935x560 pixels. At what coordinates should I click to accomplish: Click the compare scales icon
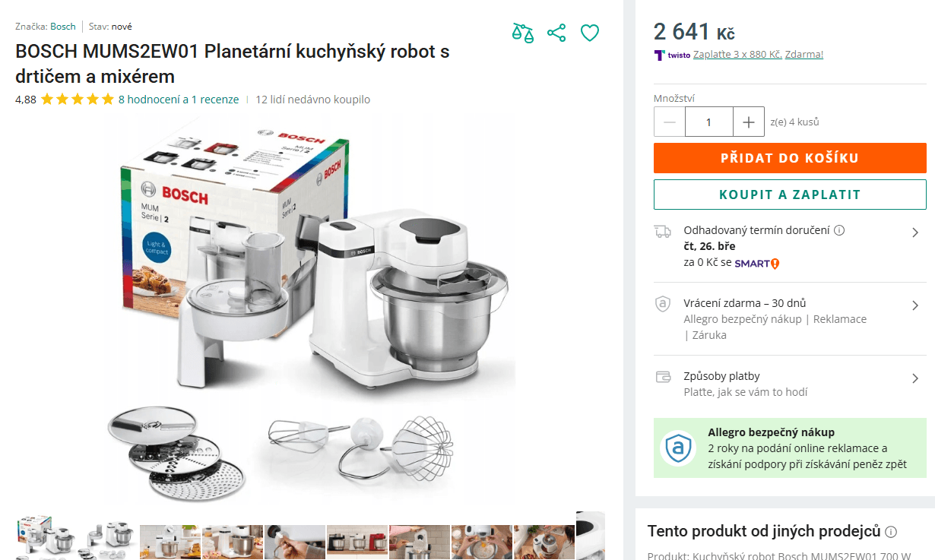[523, 33]
